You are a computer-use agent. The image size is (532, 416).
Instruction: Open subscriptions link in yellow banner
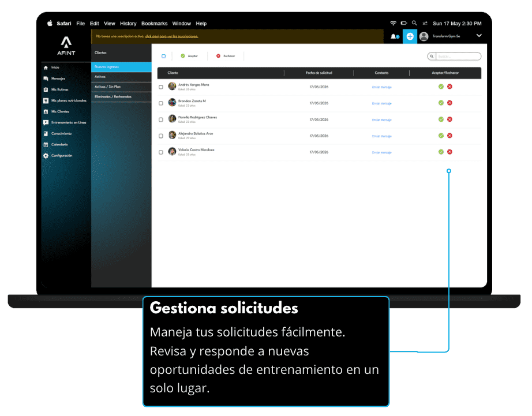click(172, 36)
